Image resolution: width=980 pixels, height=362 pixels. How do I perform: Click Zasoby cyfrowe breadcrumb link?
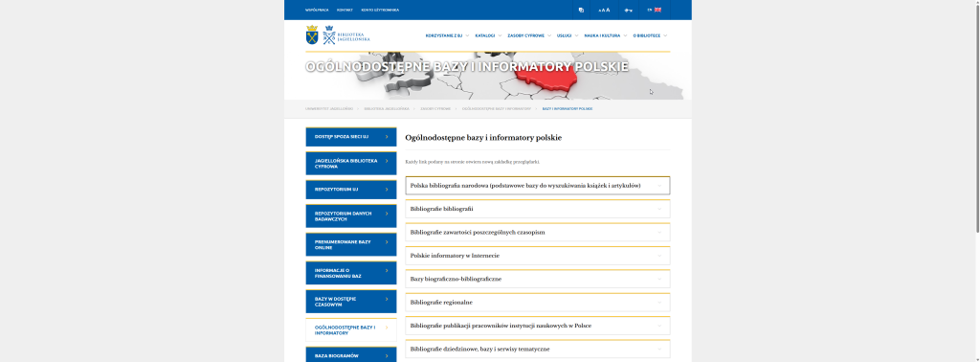pyautogui.click(x=435, y=109)
